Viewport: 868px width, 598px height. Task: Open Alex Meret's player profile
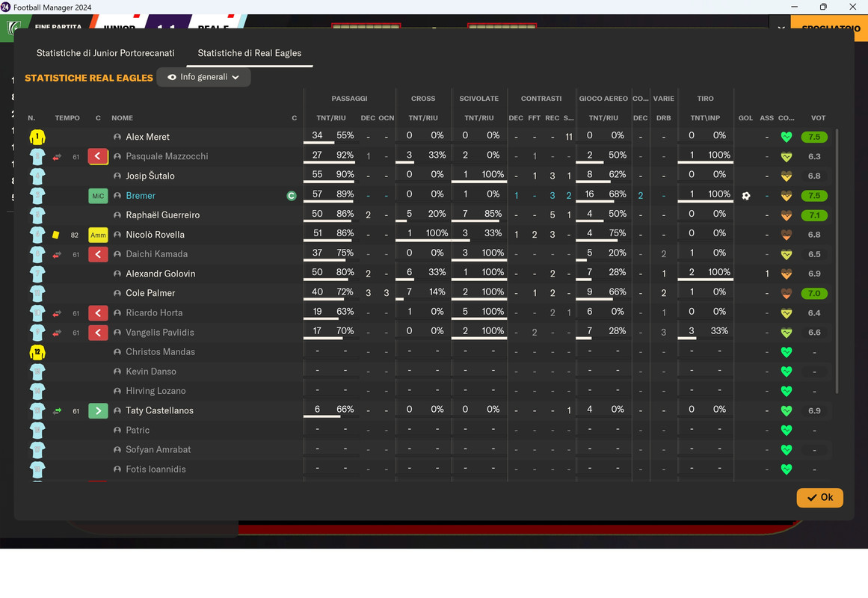point(147,137)
